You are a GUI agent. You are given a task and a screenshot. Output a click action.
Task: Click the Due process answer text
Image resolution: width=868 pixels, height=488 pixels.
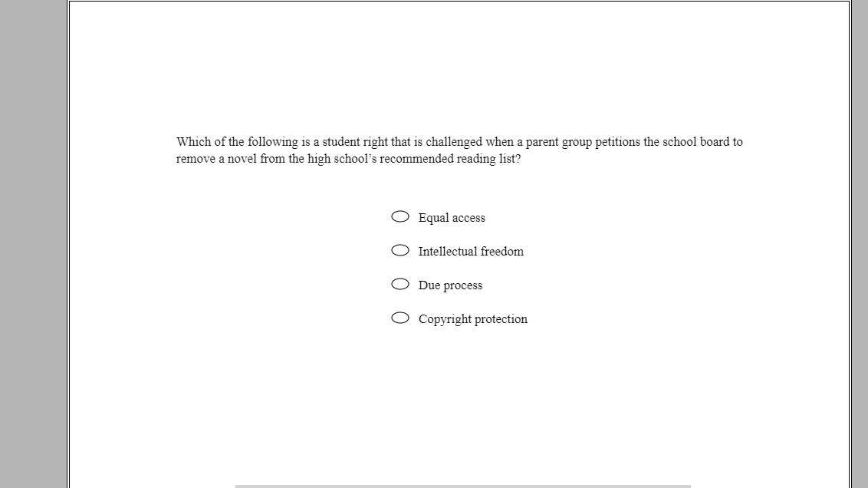point(450,285)
